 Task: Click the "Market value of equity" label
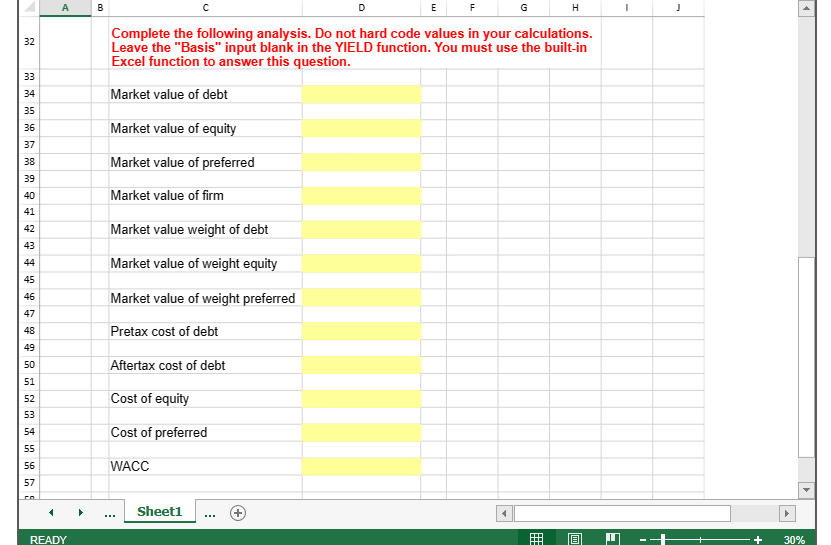[x=173, y=129]
